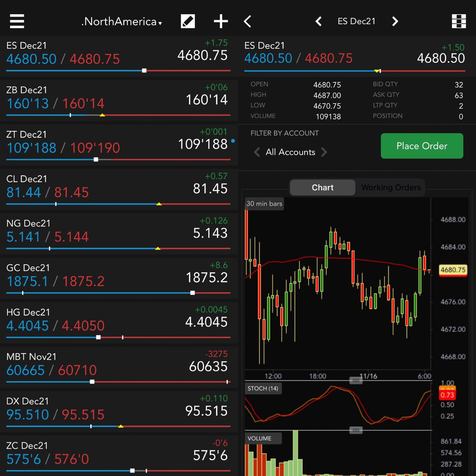476x476 pixels.
Task: Switch to the Working Orders tab
Action: [391, 188]
